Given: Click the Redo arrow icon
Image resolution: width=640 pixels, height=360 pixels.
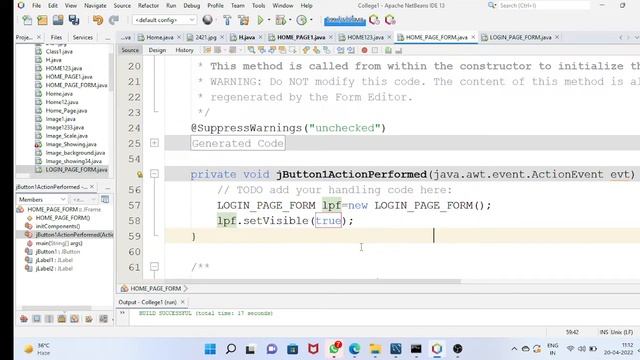Looking at the screenshot, I should click(x=114, y=20).
